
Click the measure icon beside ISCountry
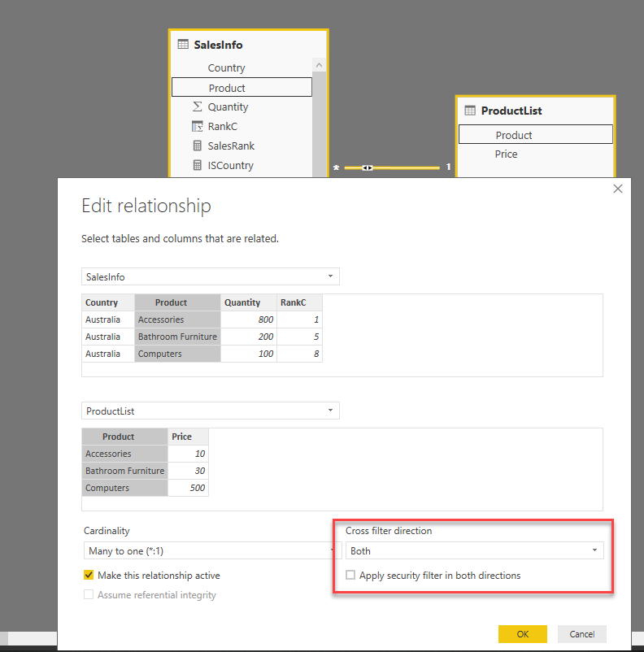click(x=198, y=165)
